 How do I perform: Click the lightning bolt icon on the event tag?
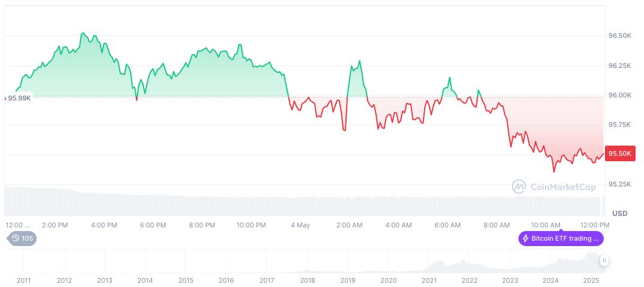pos(525,238)
